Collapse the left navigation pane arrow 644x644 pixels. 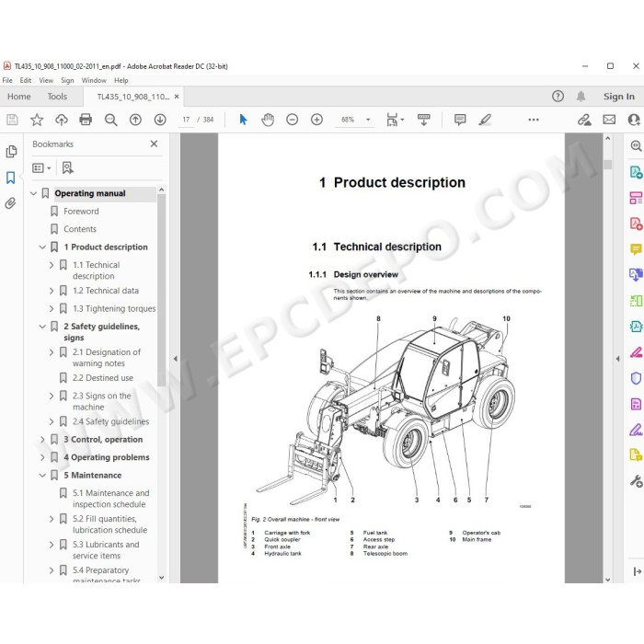tap(176, 359)
